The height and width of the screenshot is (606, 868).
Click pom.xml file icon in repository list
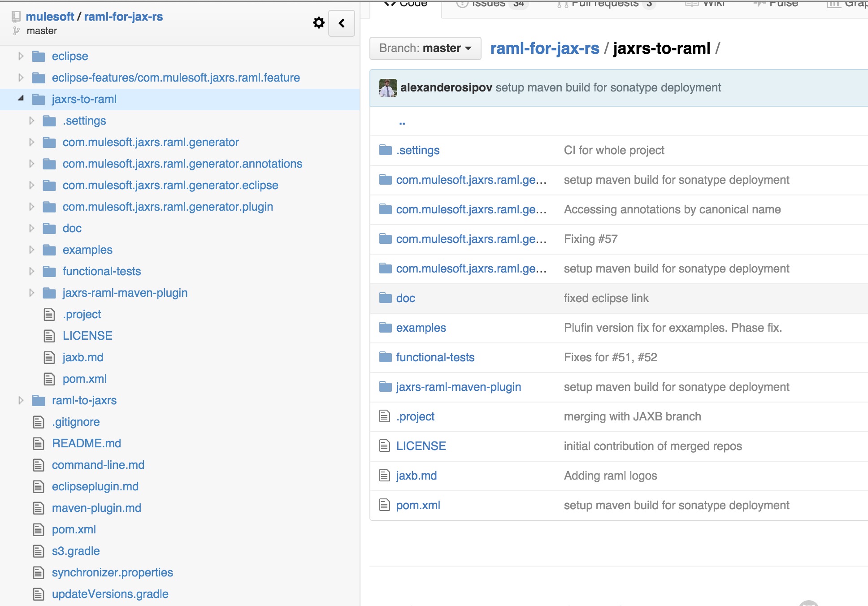[x=385, y=505]
